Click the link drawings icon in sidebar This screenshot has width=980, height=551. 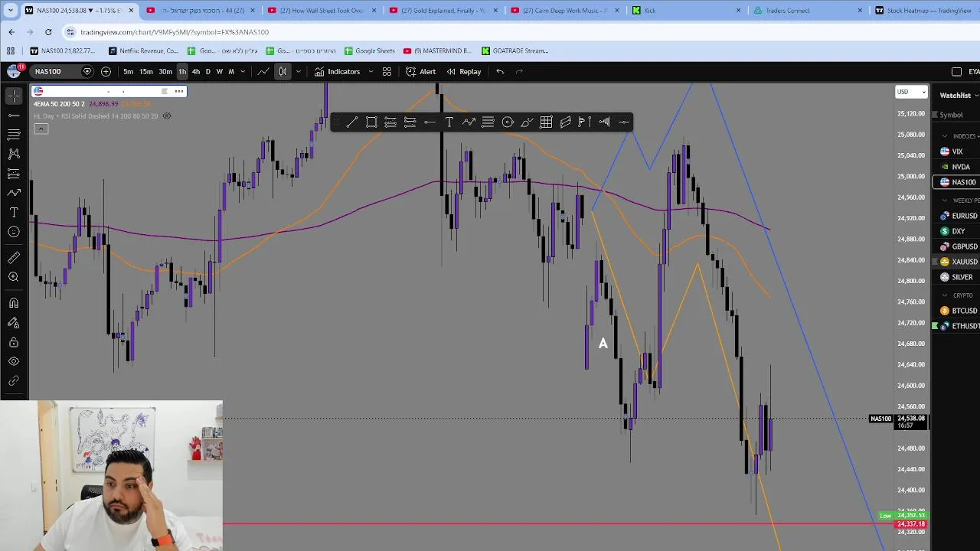[x=14, y=380]
